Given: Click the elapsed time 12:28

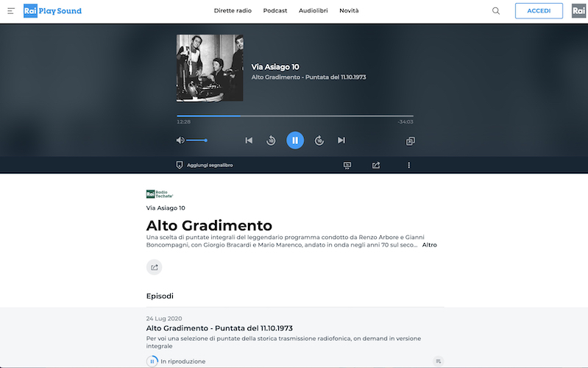Looking at the screenshot, I should coord(184,122).
